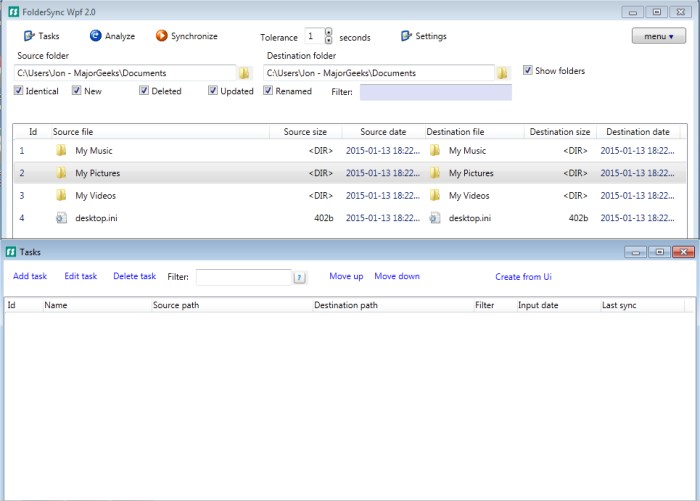The height and width of the screenshot is (501, 700).
Task: Click the filter help question icon
Action: click(x=300, y=278)
